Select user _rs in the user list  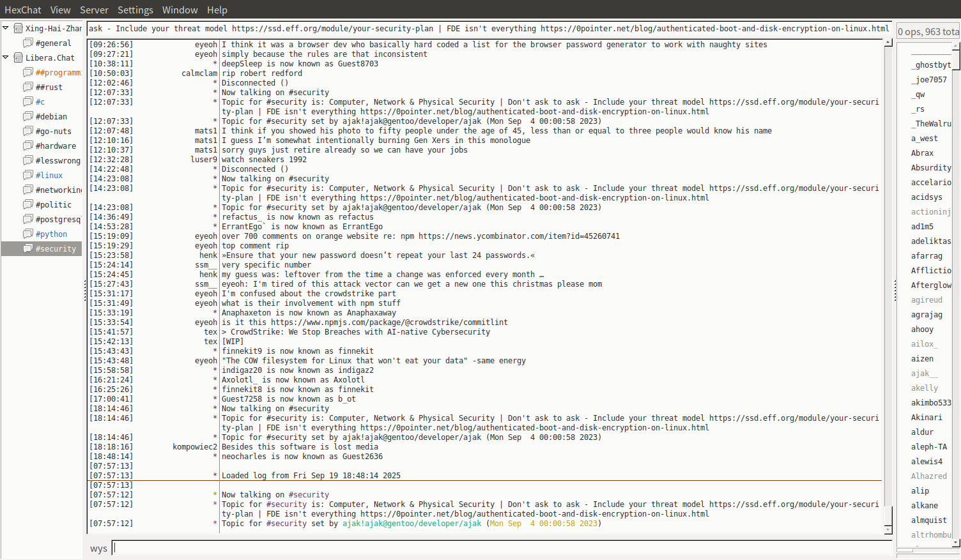coord(918,109)
